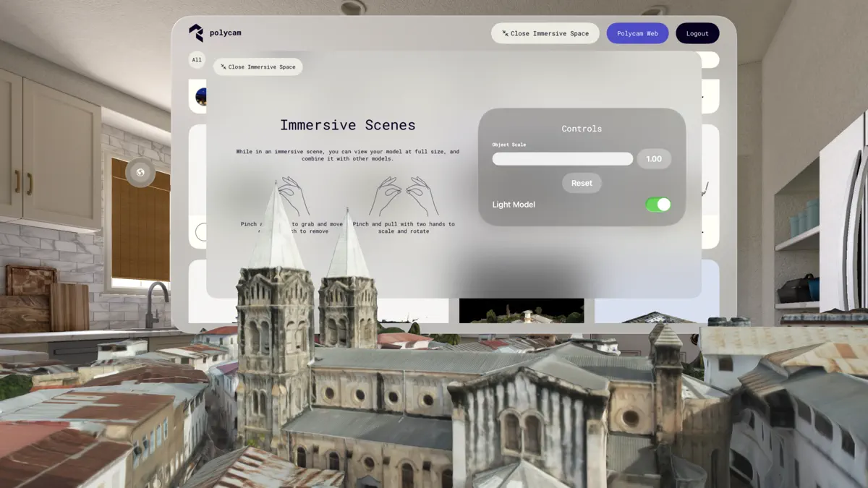Click the Polycam brand mark beside the wordmark
The height and width of the screenshot is (488, 868).
[197, 33]
